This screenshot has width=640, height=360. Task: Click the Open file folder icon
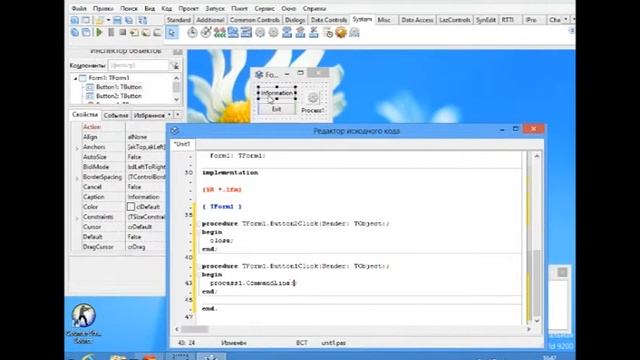tap(99, 20)
